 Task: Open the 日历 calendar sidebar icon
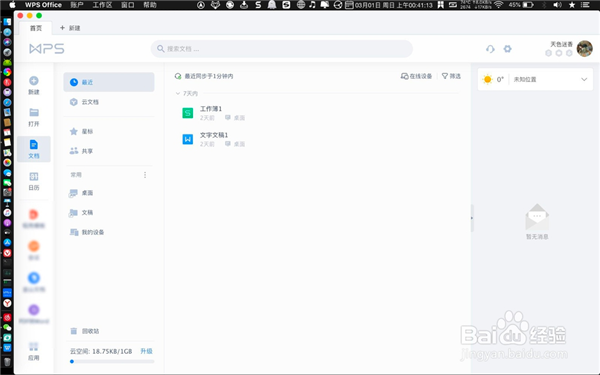tap(34, 176)
